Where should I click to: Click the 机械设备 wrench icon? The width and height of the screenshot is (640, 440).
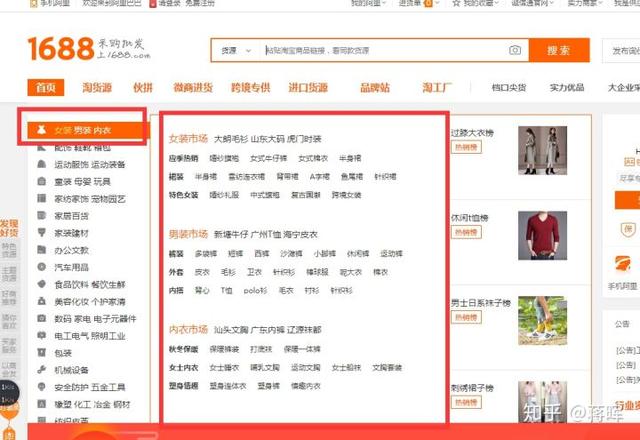click(x=41, y=370)
